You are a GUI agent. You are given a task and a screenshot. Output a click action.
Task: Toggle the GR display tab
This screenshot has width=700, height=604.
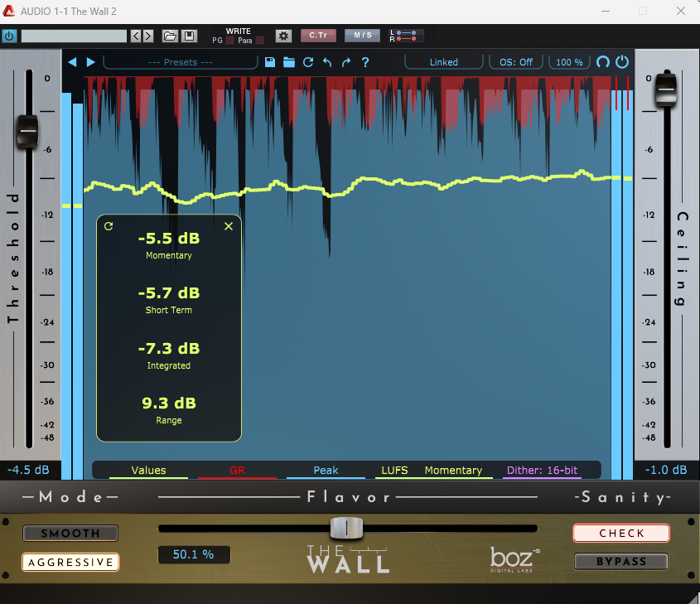237,471
